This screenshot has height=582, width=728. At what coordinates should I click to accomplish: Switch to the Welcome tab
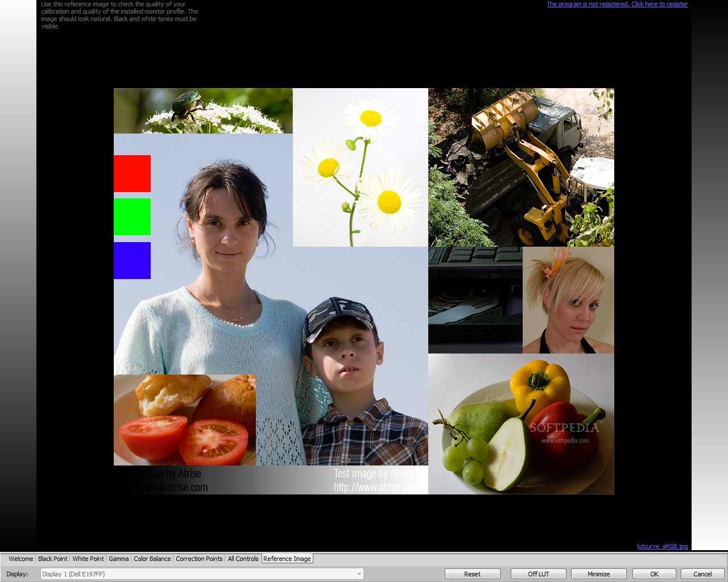[20, 559]
